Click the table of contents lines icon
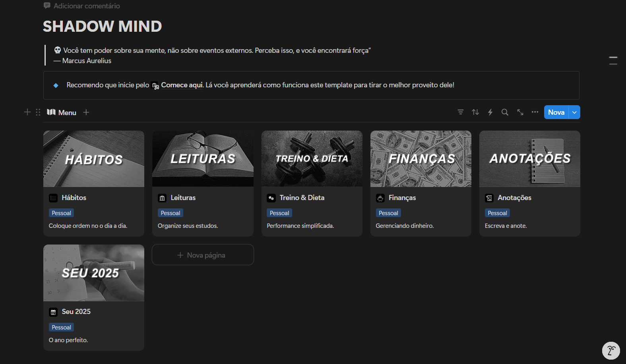626x364 pixels. [x=613, y=60]
